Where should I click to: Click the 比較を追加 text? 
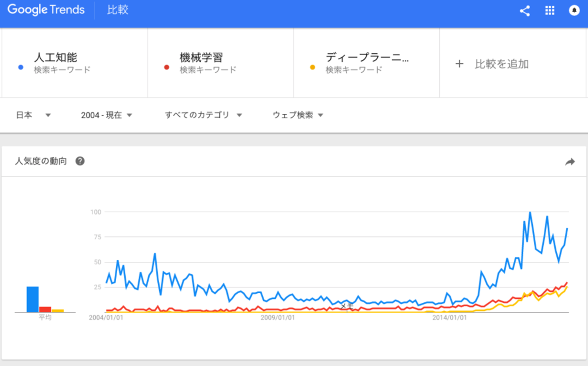tap(502, 64)
